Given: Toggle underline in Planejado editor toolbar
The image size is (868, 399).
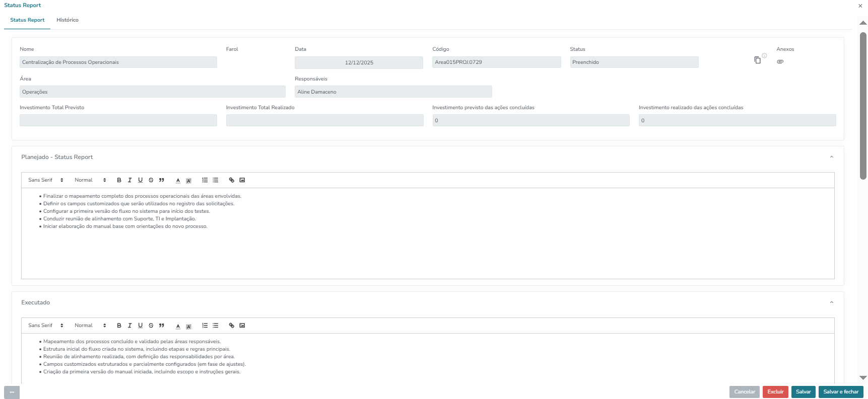Looking at the screenshot, I should point(140,180).
